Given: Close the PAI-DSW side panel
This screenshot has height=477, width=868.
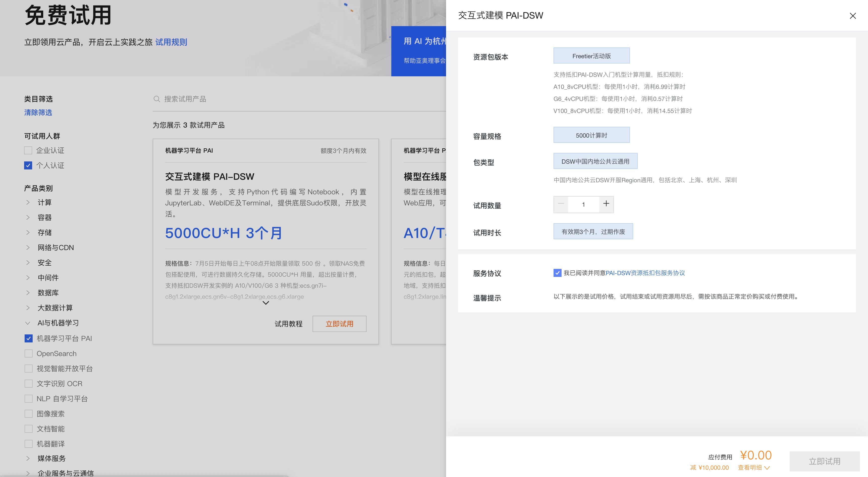Looking at the screenshot, I should coord(852,16).
